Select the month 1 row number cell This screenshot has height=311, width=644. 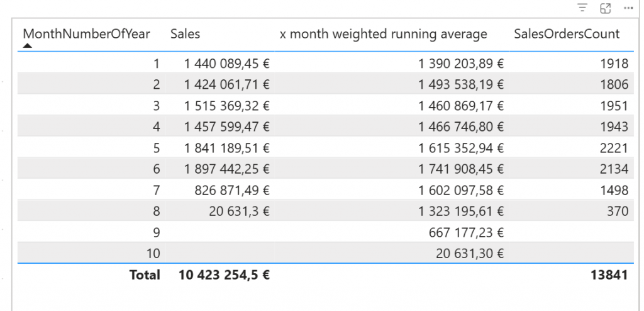(157, 64)
